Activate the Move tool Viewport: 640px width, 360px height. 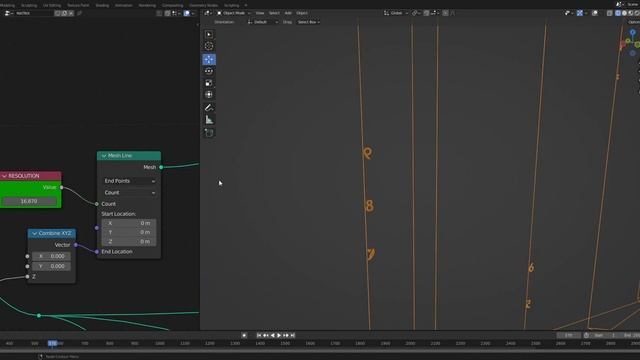pyautogui.click(x=209, y=60)
